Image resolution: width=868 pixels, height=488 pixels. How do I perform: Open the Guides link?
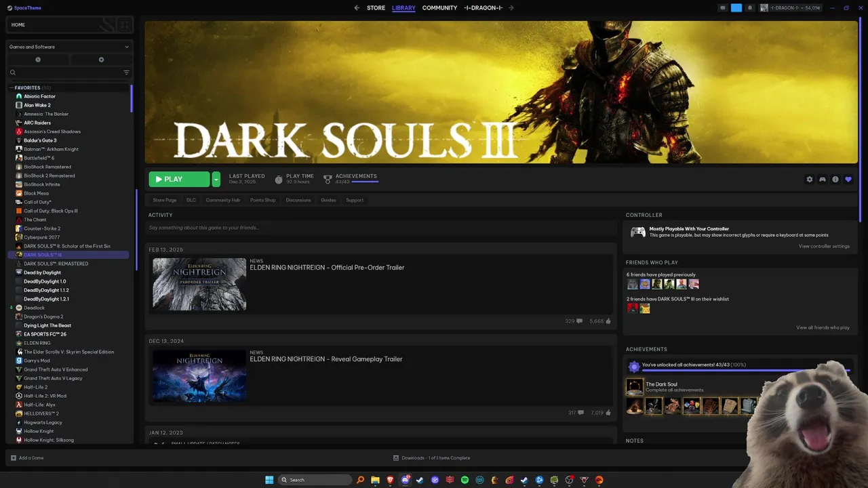coord(328,200)
